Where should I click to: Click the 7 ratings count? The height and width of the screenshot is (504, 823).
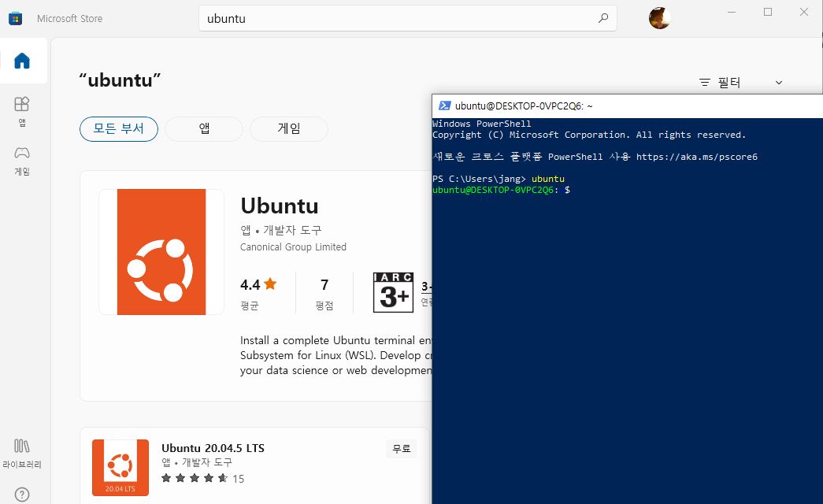[324, 284]
